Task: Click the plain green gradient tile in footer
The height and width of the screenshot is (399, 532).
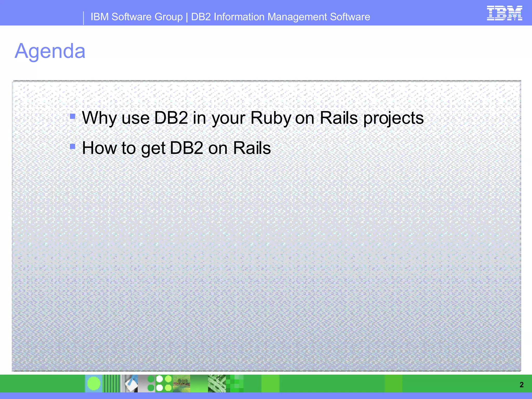Action: point(199,383)
